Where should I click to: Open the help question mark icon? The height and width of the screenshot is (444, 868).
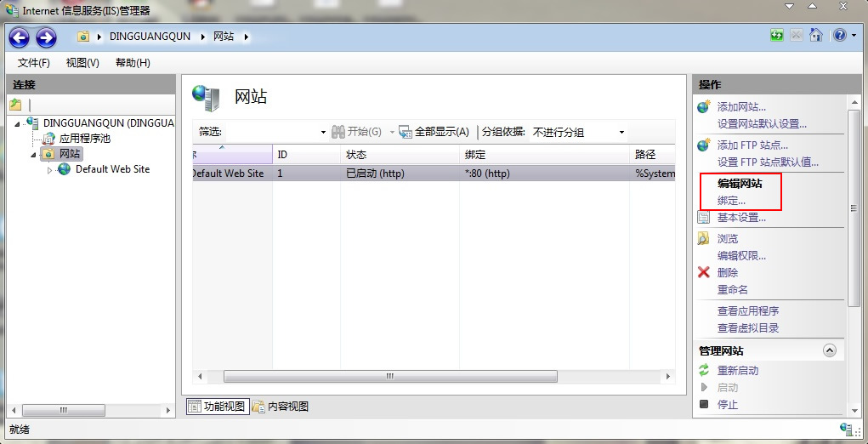click(839, 36)
